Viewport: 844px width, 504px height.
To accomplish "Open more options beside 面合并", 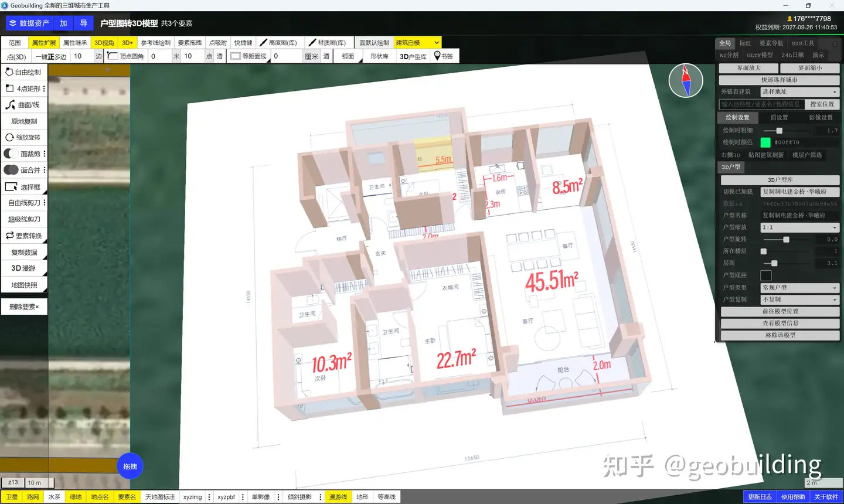I will pos(45,171).
